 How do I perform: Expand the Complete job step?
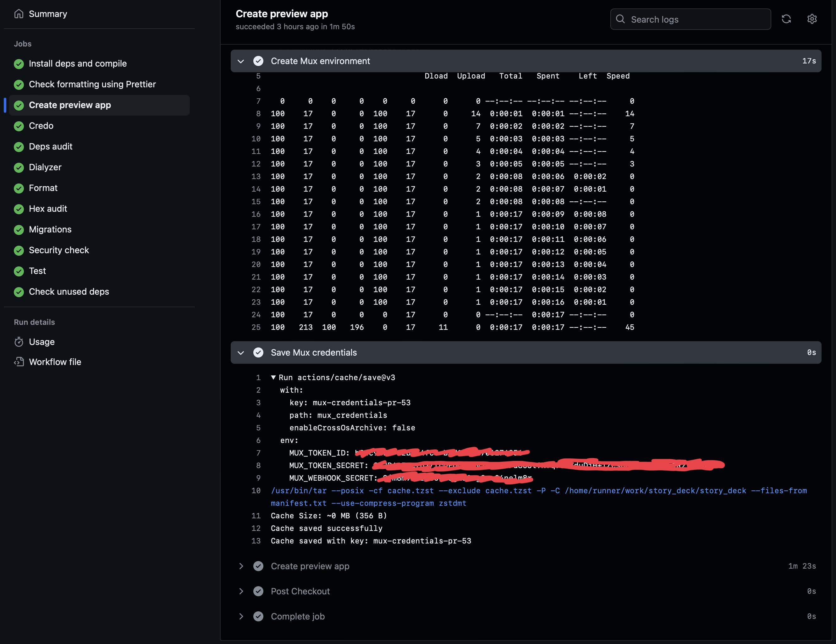tap(241, 616)
